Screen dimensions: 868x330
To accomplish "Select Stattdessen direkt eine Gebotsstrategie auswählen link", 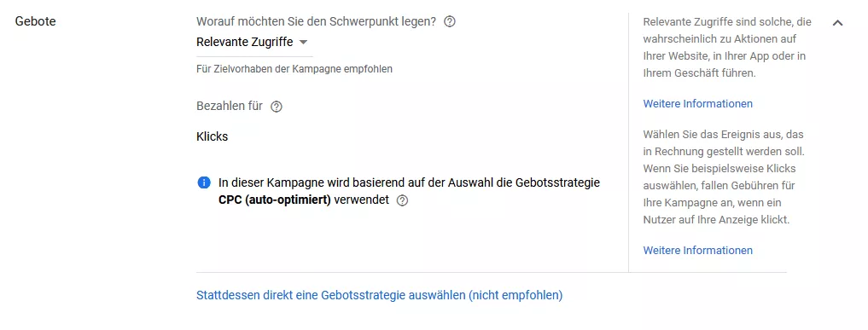I will point(379,295).
